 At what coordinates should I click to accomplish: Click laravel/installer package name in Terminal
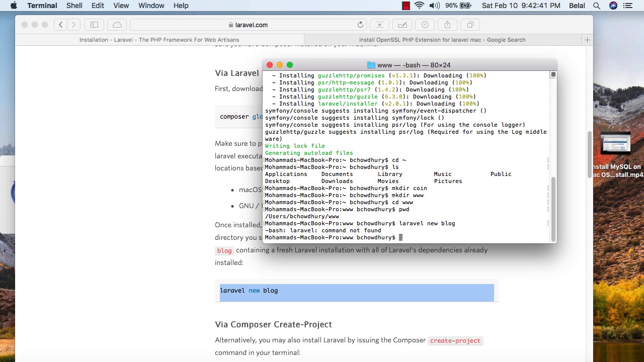coord(348,104)
